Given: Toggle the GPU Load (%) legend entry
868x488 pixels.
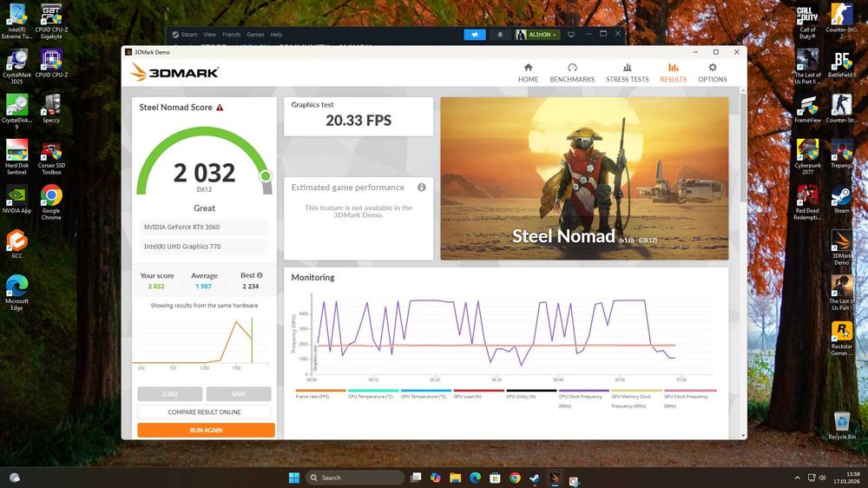Looking at the screenshot, I should tap(478, 394).
